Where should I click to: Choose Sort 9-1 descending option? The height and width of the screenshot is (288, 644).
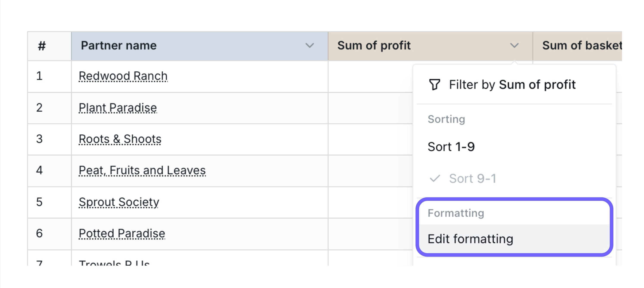tap(472, 178)
